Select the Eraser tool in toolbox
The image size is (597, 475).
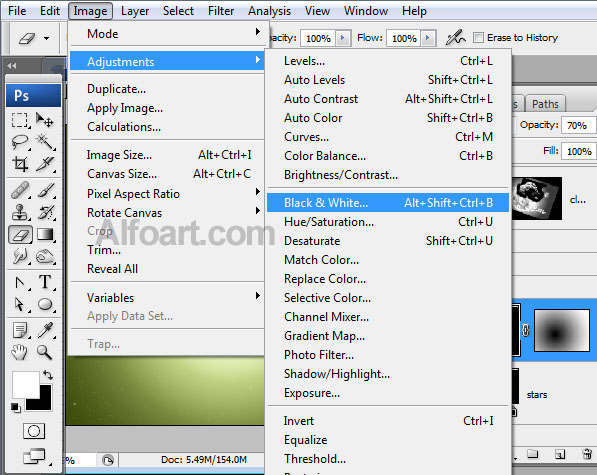tap(20, 234)
